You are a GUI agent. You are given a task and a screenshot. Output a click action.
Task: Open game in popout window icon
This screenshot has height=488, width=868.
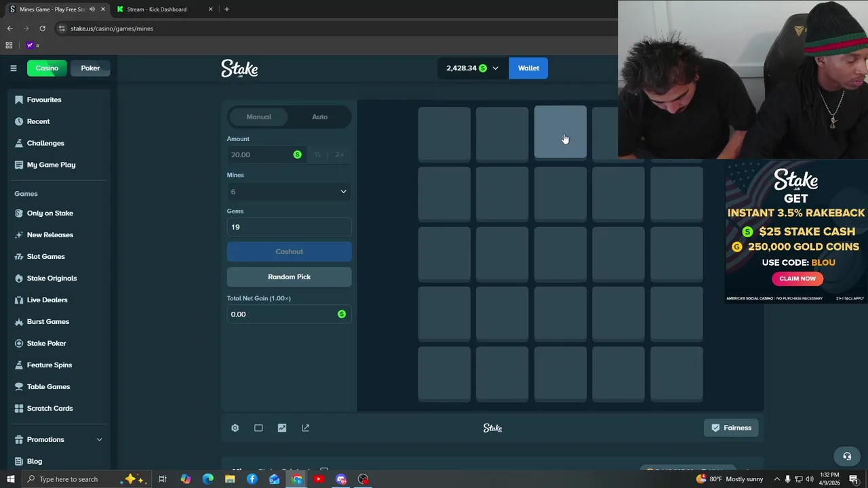click(x=305, y=428)
